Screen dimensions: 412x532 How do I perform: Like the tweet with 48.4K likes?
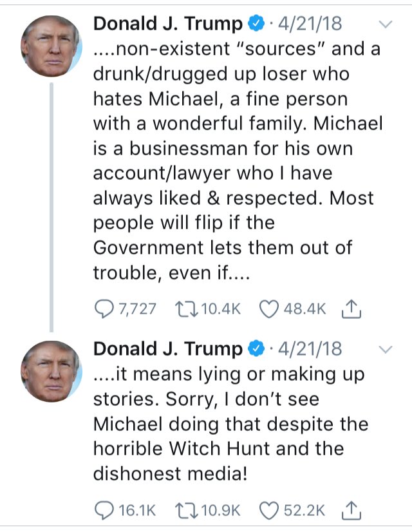tap(270, 309)
